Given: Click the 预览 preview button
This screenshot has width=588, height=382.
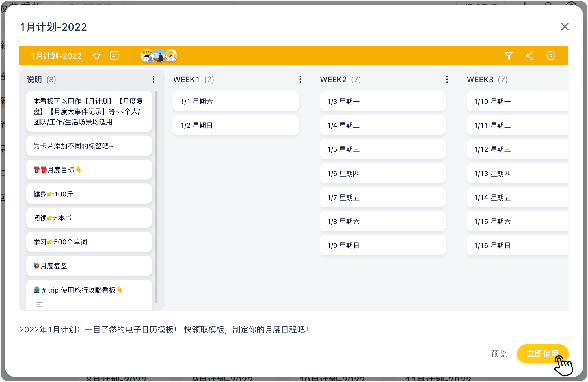Looking at the screenshot, I should (499, 354).
